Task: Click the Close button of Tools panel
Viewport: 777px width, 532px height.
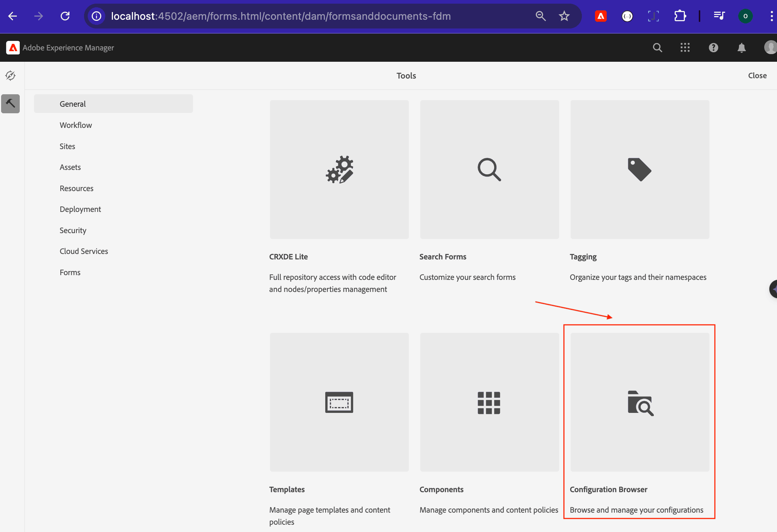Action: click(x=757, y=76)
